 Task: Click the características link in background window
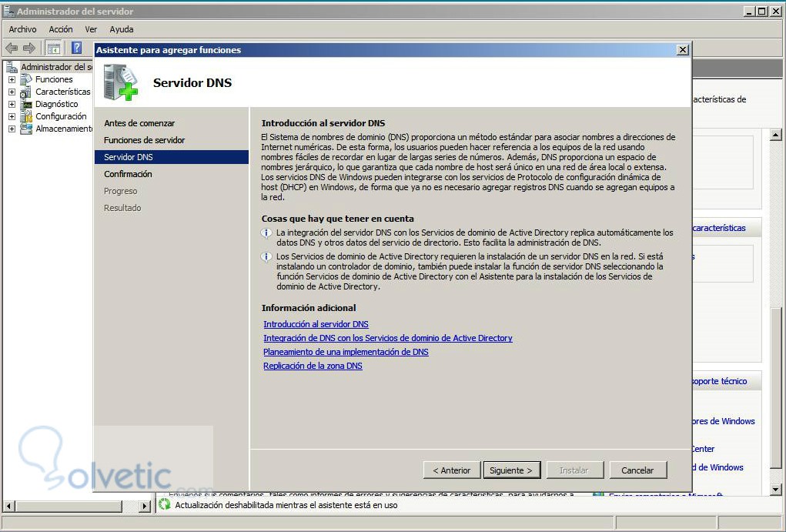tap(719, 228)
